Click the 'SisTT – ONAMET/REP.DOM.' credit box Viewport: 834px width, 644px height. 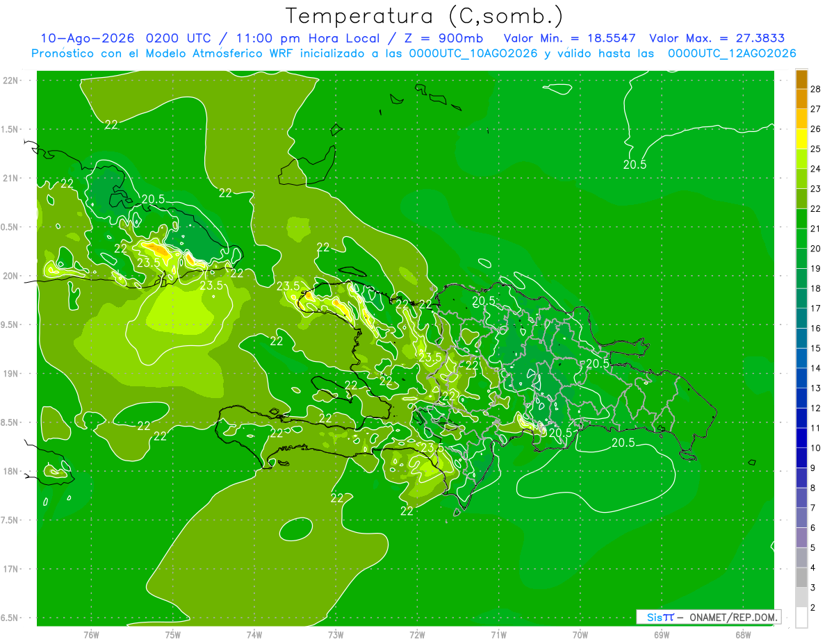tap(709, 617)
